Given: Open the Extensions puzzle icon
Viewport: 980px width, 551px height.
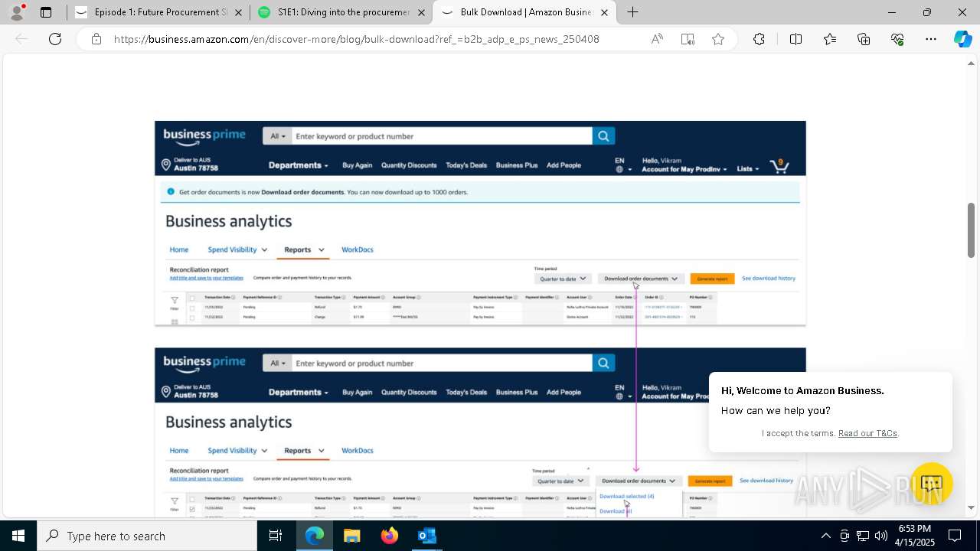Looking at the screenshot, I should coord(759,39).
